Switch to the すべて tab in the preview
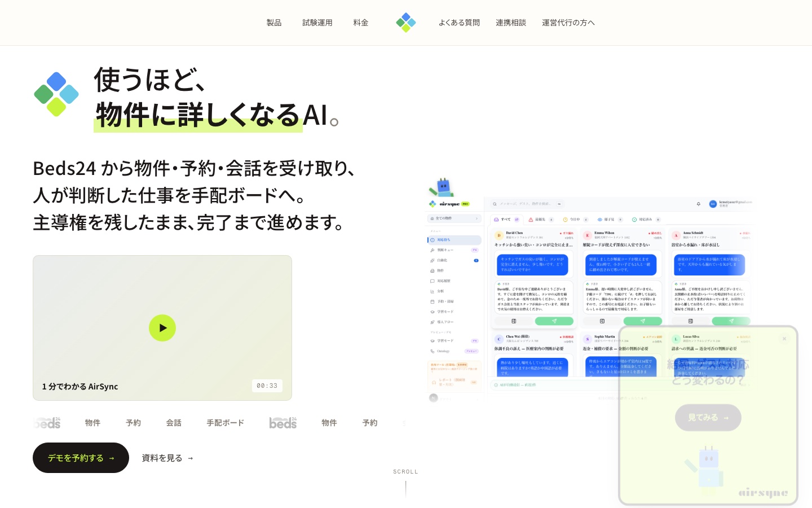Image resolution: width=812 pixels, height=508 pixels. coord(506,220)
